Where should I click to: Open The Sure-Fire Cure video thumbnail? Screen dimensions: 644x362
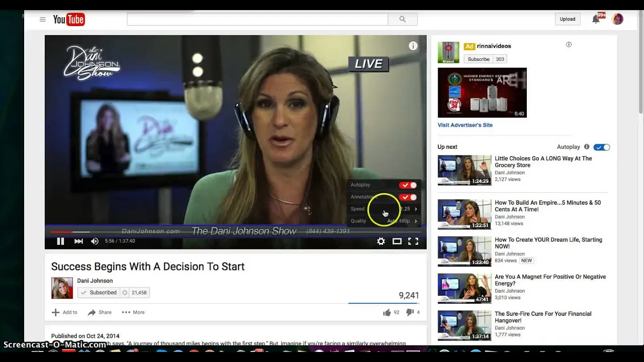click(x=464, y=325)
